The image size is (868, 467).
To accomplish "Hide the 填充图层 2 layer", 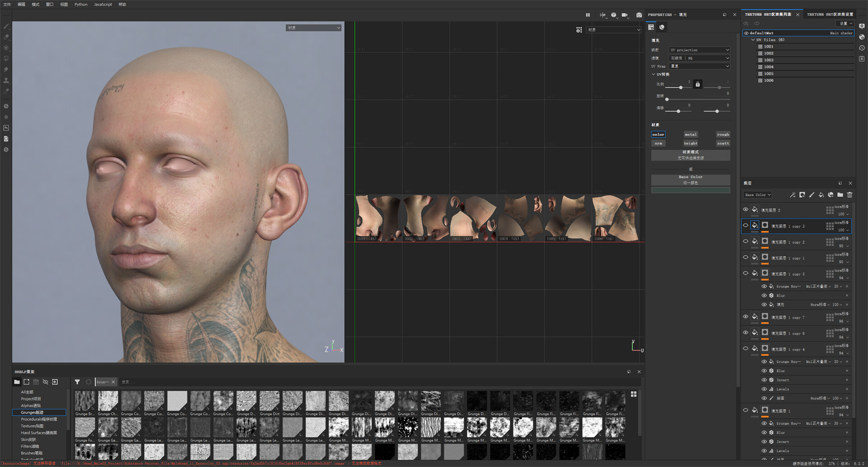I will (745, 209).
